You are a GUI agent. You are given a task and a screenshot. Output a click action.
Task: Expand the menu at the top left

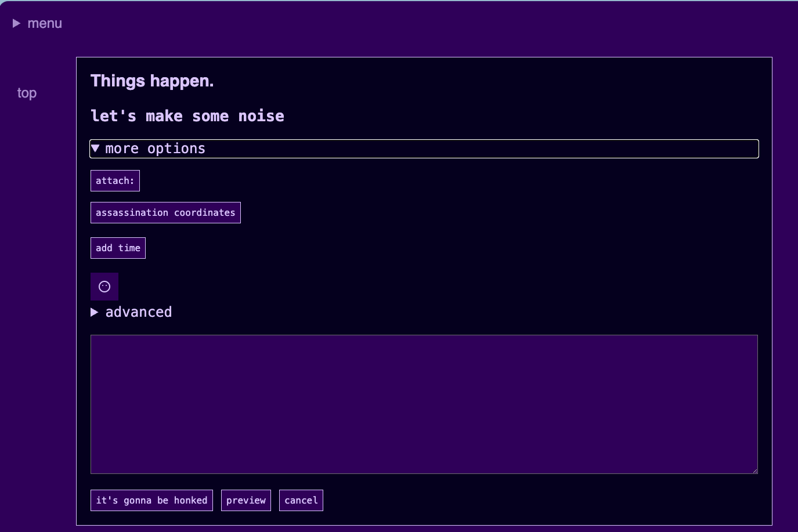point(38,23)
